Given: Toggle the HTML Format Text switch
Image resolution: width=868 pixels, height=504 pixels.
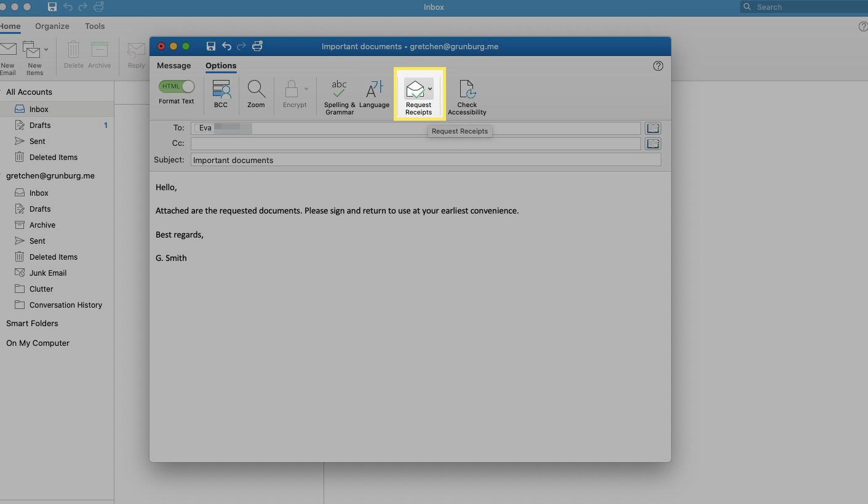Looking at the screenshot, I should tap(177, 87).
